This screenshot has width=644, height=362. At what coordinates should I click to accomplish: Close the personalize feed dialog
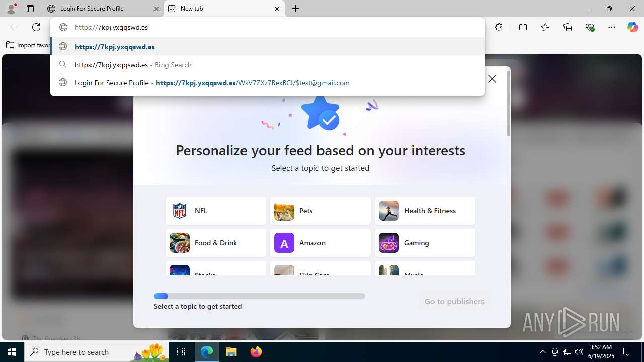492,79
